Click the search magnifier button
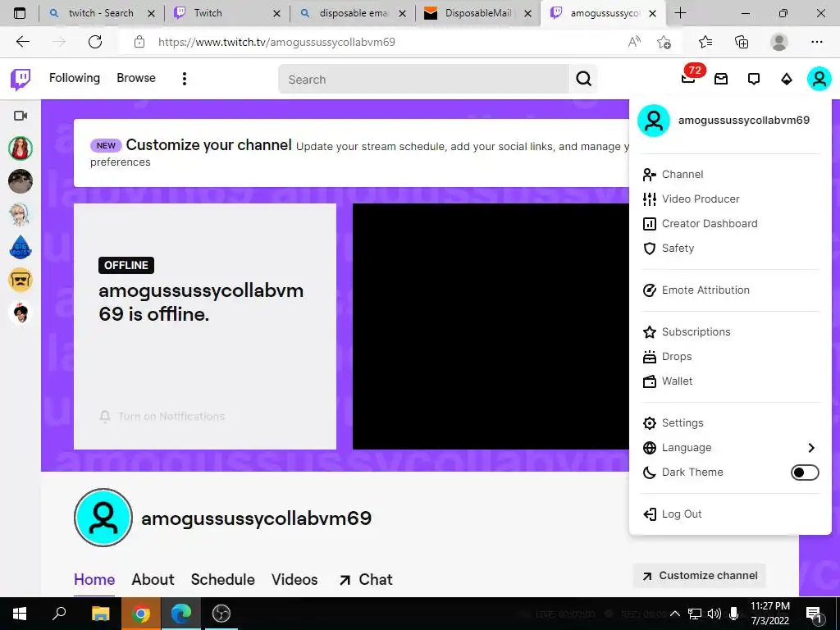The width and height of the screenshot is (840, 630). (583, 79)
